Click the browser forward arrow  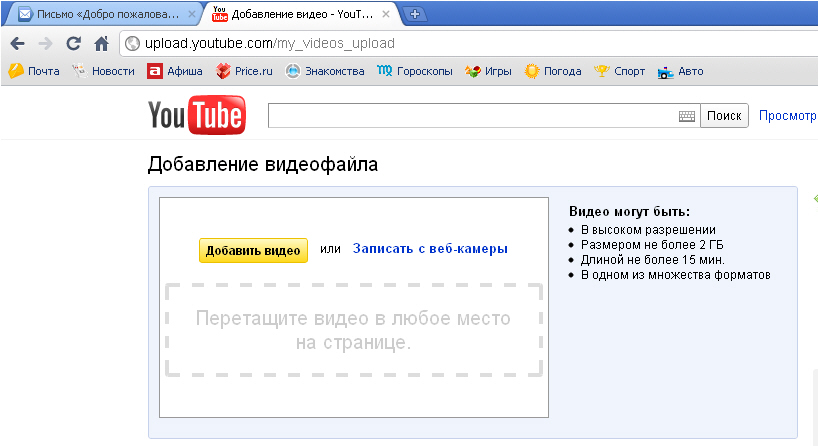tap(45, 44)
